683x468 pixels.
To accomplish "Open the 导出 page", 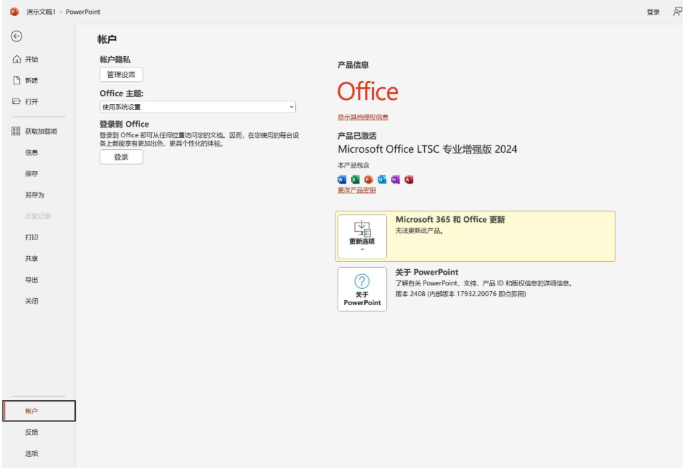I will click(x=31, y=280).
